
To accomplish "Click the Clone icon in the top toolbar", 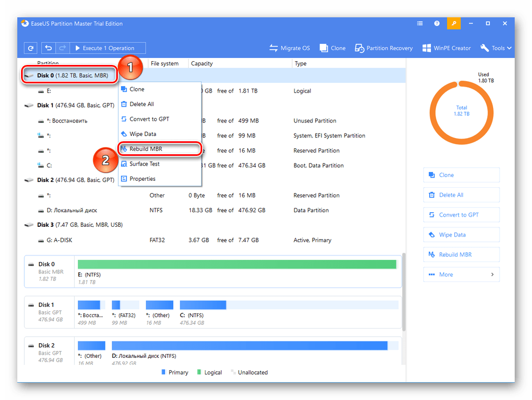I will [332, 48].
